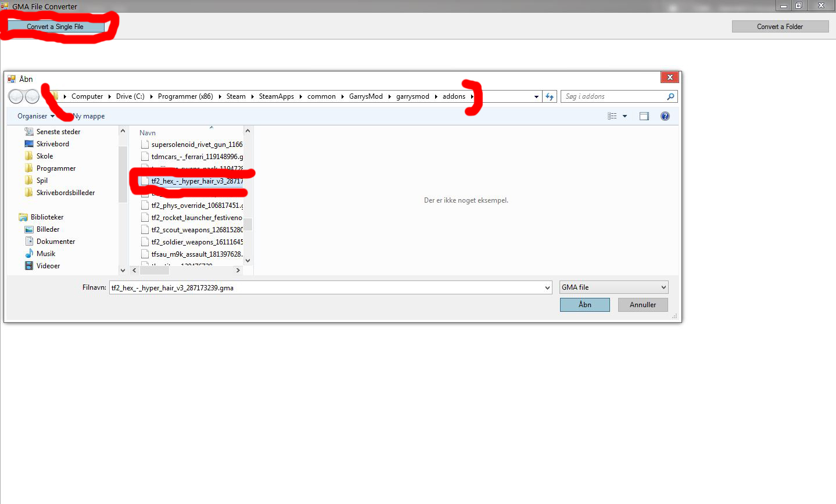Navigate to SteamApps in breadcrumb path
The height and width of the screenshot is (504, 836).
tap(277, 96)
